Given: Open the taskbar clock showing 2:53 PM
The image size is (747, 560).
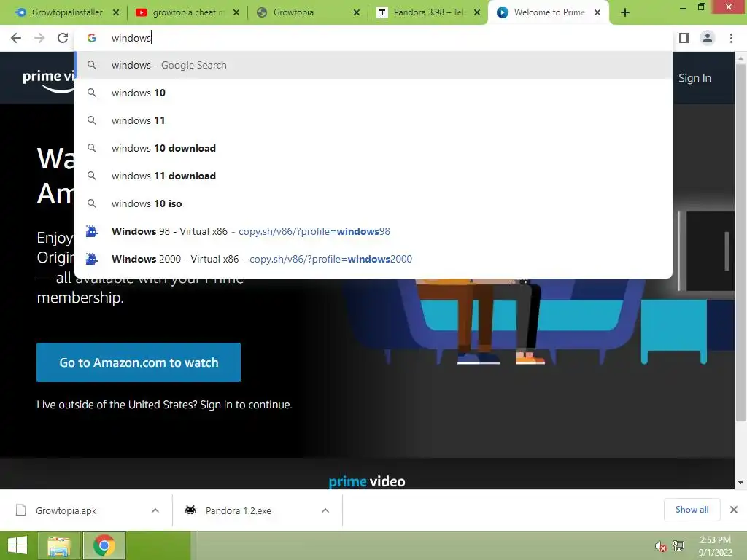Looking at the screenshot, I should click(x=715, y=546).
